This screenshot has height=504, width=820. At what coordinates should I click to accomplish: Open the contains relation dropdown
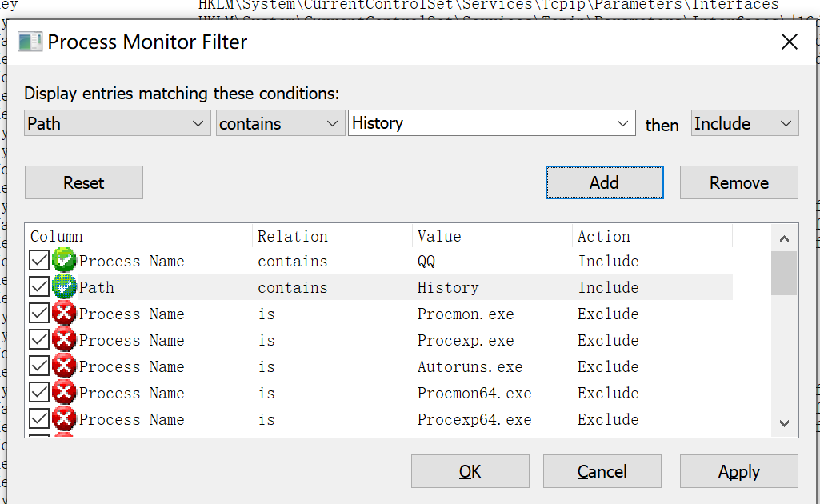pyautogui.click(x=280, y=123)
